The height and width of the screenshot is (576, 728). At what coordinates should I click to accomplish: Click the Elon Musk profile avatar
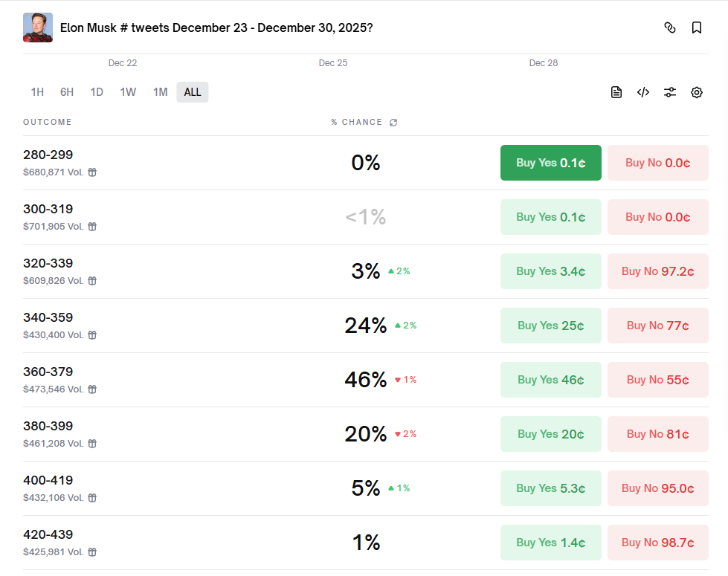click(x=37, y=27)
